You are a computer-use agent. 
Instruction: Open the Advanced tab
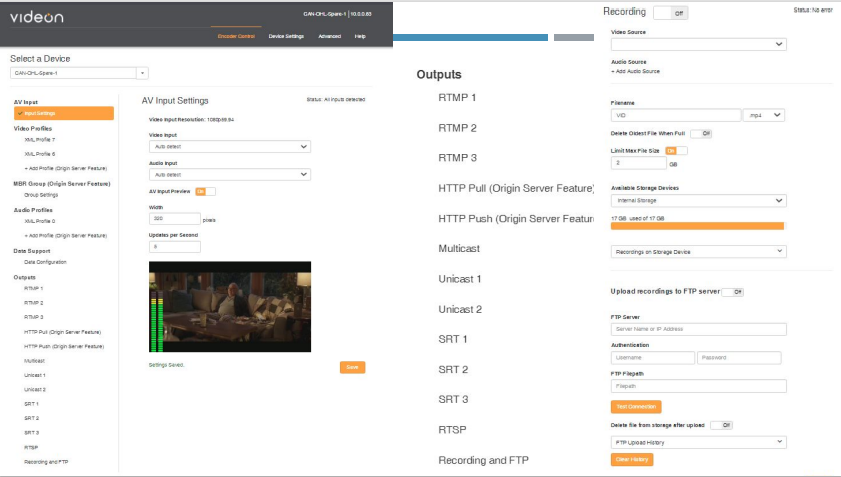click(329, 36)
